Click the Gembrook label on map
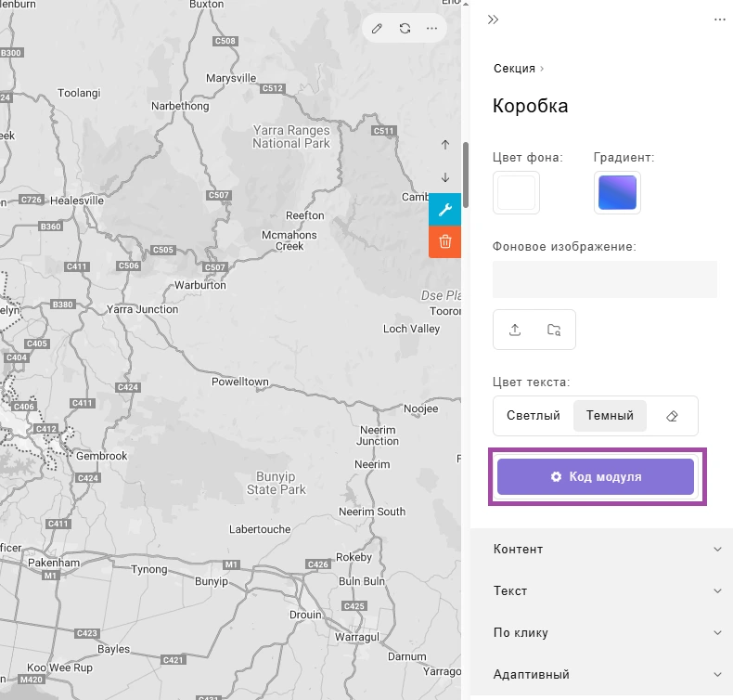Image resolution: width=733 pixels, height=700 pixels. [x=101, y=456]
